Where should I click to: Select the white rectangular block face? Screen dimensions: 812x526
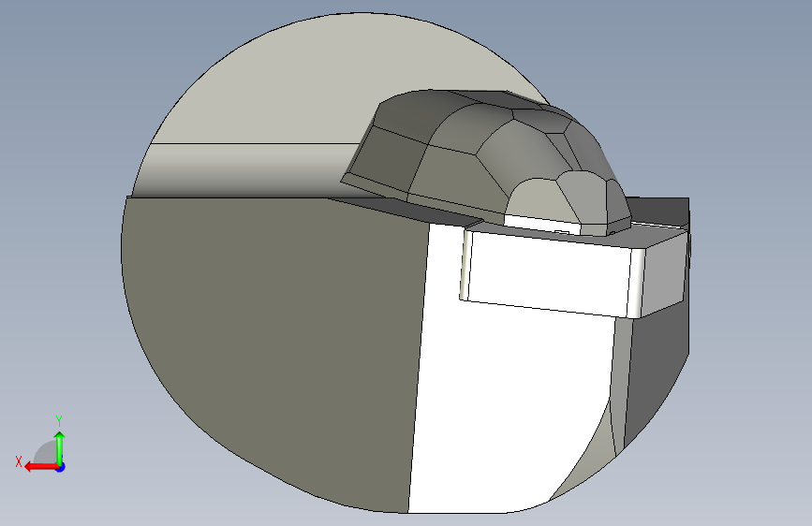(549, 273)
